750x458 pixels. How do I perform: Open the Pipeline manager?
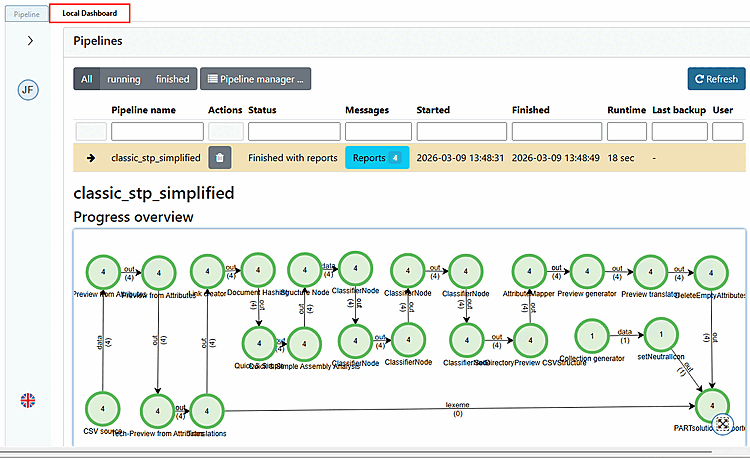click(x=255, y=79)
